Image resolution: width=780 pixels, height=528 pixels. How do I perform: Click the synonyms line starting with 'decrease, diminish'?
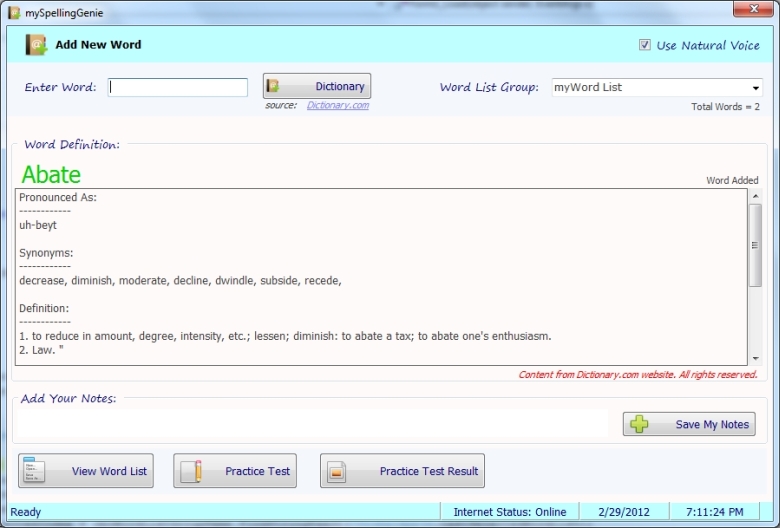click(180, 281)
